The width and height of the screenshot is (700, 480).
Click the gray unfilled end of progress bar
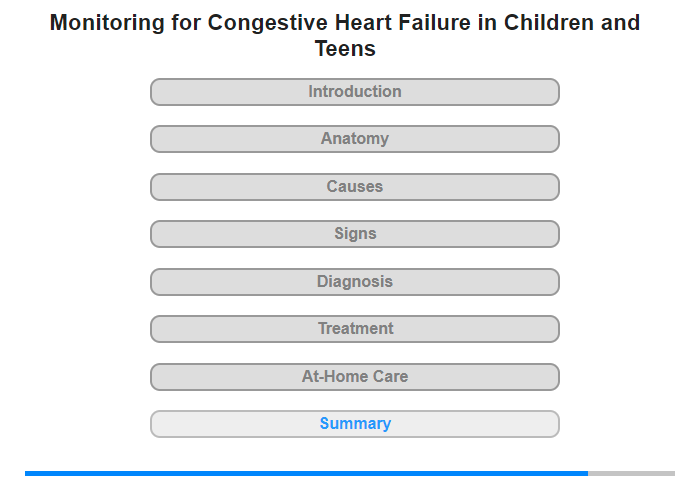coord(631,473)
